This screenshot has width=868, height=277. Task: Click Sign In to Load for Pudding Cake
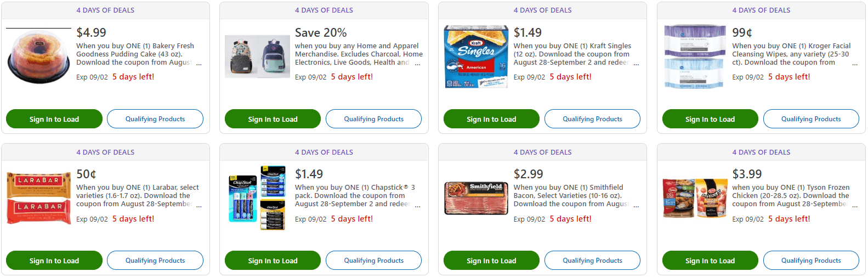(x=54, y=119)
